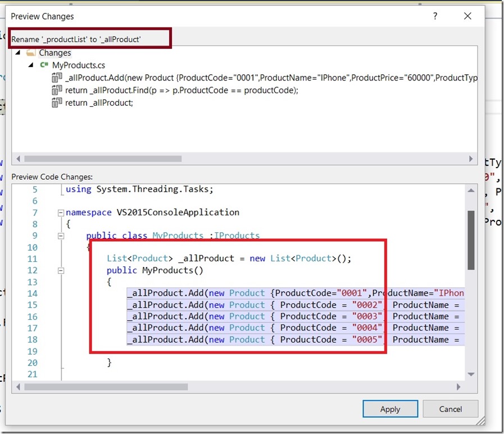Close the Preview Changes dialog with X
The image size is (504, 434).
pos(467,16)
